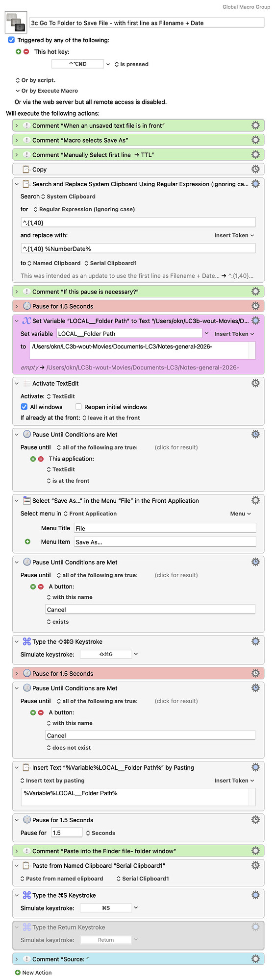Open the Regular Expression (ignoring case) popup
This screenshot has height=980, width=275.
84,209
